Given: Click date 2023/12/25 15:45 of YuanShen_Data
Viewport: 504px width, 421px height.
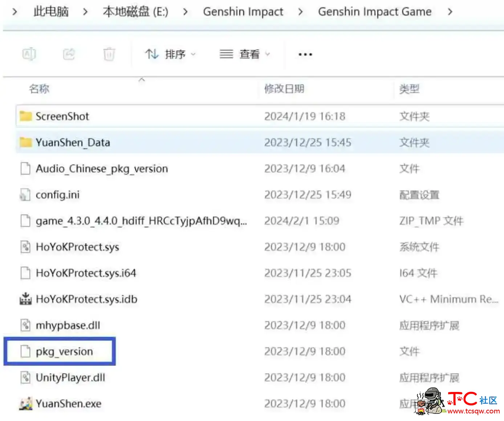Looking at the screenshot, I should [308, 142].
